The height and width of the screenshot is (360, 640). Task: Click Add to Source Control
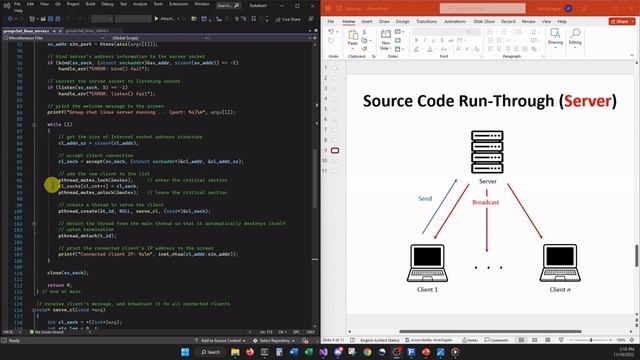220,340
